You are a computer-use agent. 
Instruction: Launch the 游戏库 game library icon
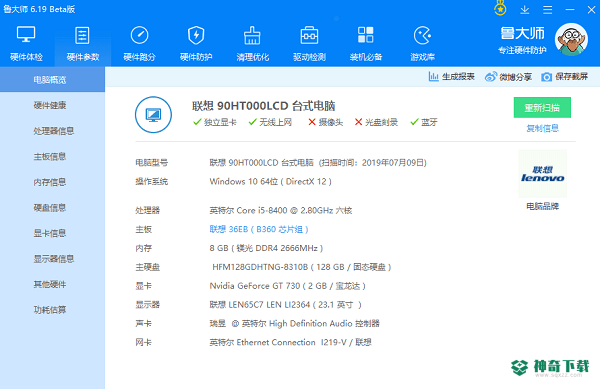pos(422,35)
